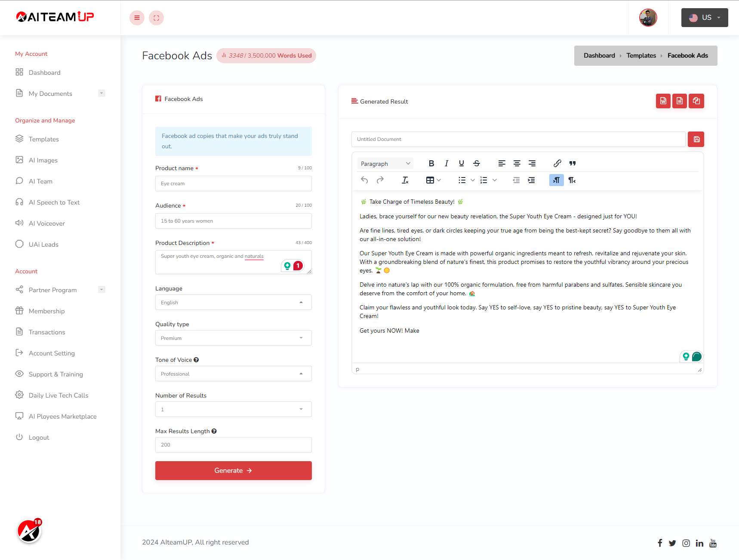The height and width of the screenshot is (560, 739).
Task: Insert a link with the link icon
Action: [x=557, y=163]
